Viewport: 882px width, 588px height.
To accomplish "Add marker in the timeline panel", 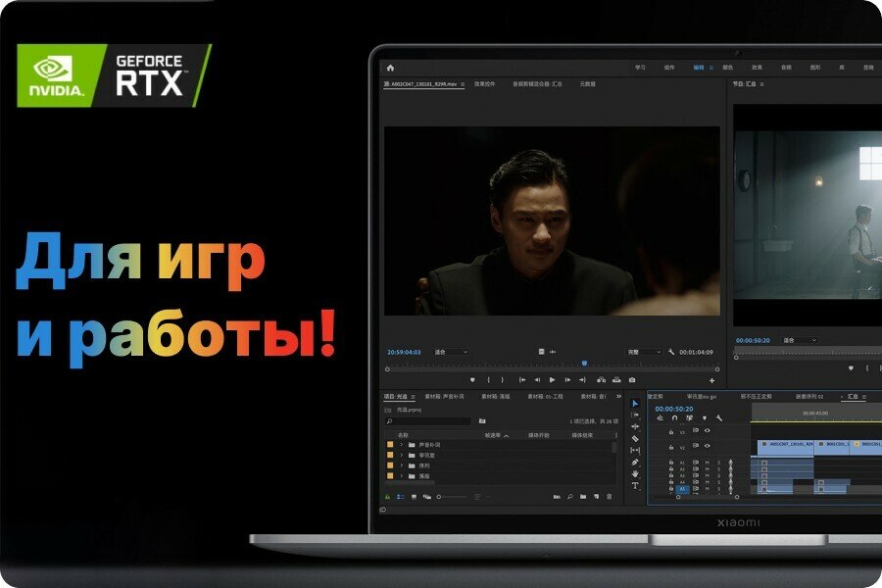I will coord(705,418).
